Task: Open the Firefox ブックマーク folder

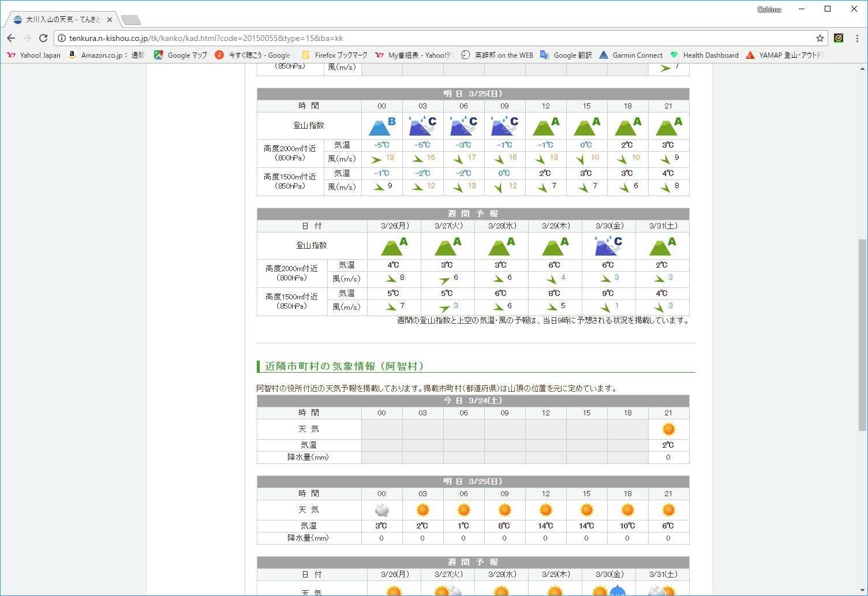Action: click(335, 55)
